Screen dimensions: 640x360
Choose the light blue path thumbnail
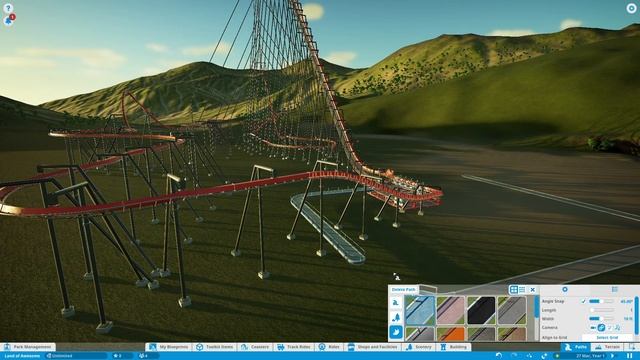coord(420,310)
